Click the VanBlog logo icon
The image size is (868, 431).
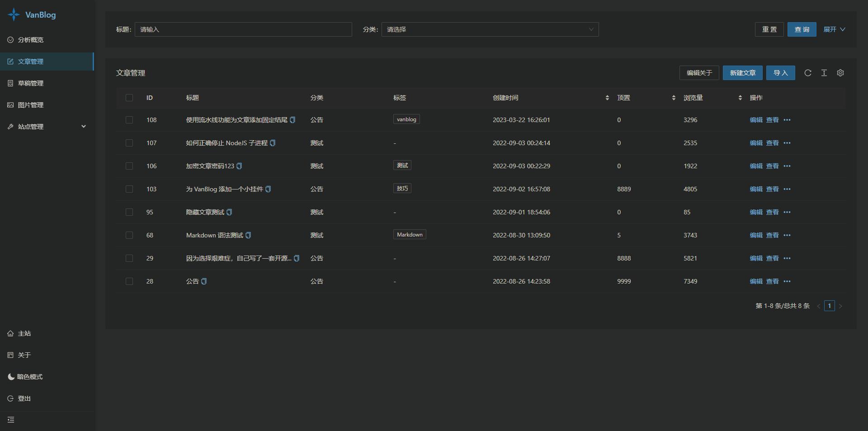(x=14, y=14)
